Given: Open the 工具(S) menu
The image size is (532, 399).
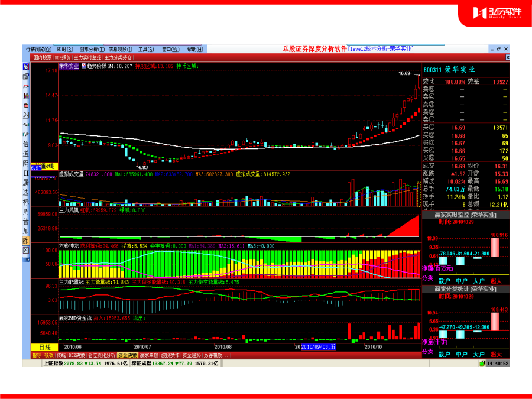Looking at the screenshot, I should coord(146,49).
